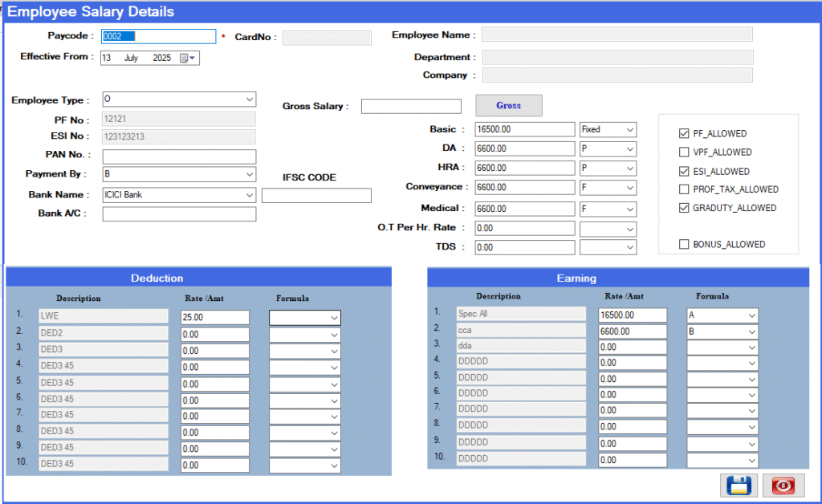Click the Company field
Image resolution: width=822 pixels, height=504 pixels.
(617, 75)
